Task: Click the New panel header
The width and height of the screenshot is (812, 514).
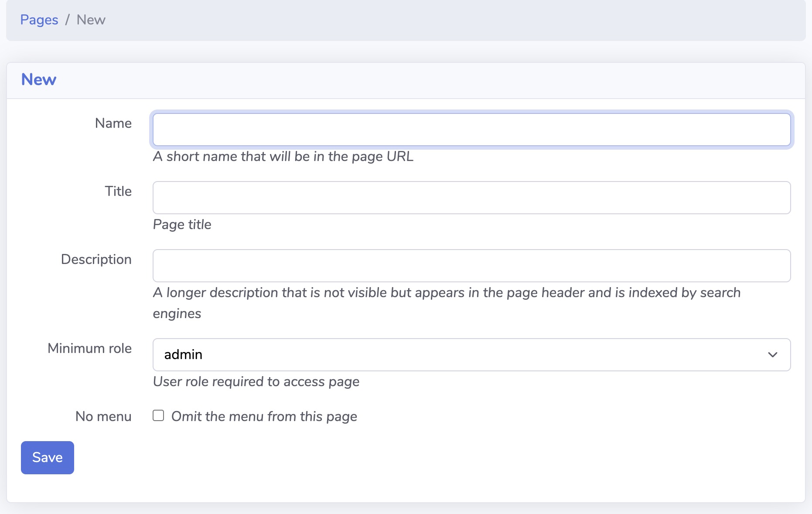Action: pyautogui.click(x=38, y=79)
